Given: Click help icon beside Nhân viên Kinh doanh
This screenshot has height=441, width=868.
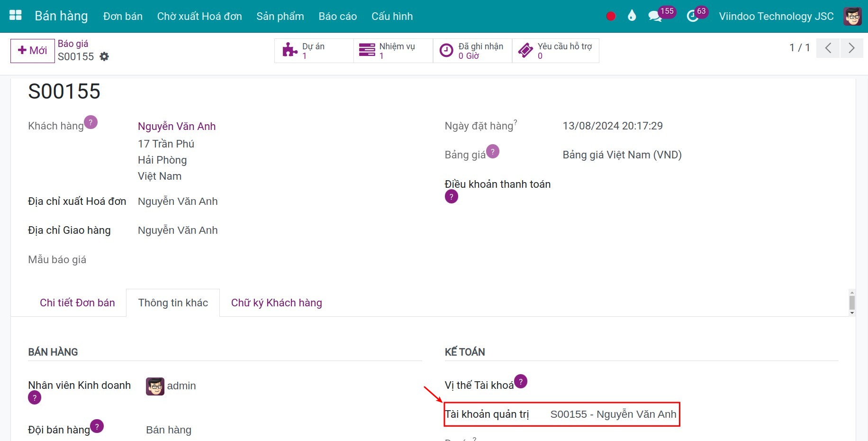Looking at the screenshot, I should [34, 398].
